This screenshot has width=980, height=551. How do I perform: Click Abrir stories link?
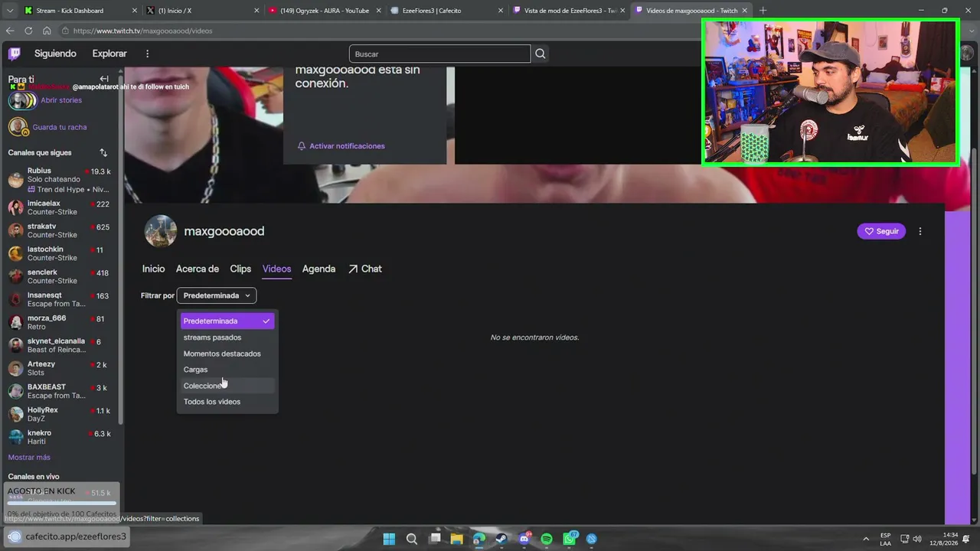tap(61, 100)
